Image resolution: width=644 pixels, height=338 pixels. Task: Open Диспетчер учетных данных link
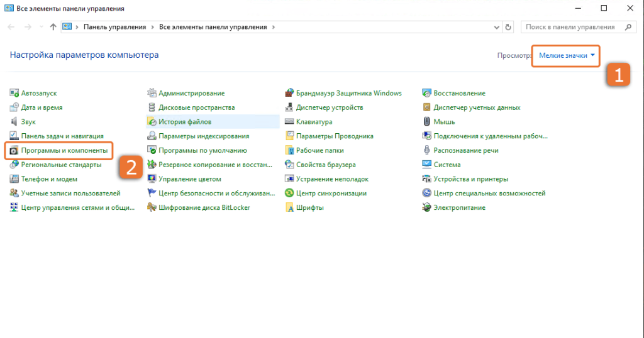pos(477,107)
